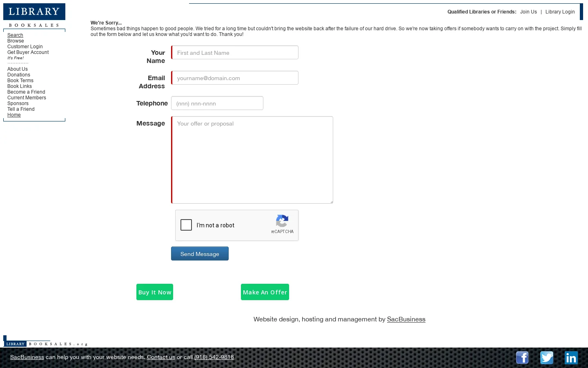Image resolution: width=588 pixels, height=368 pixels.
Task: Click the green Buy It Now button
Action: click(155, 292)
